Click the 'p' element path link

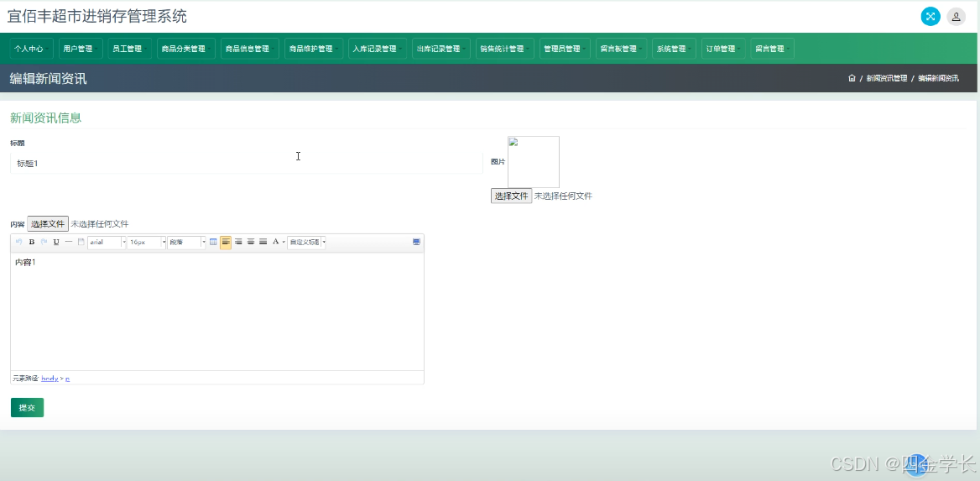pos(67,379)
